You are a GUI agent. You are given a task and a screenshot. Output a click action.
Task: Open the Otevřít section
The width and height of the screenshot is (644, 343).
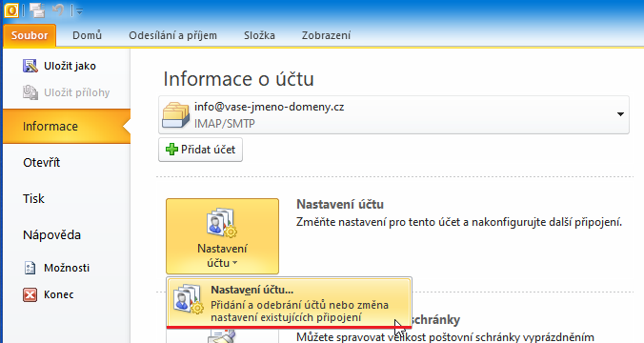[42, 163]
